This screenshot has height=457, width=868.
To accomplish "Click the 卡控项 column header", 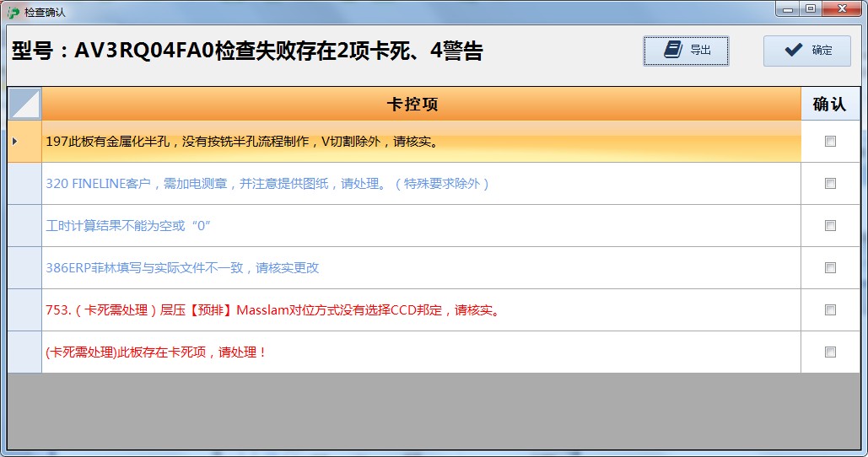I will pyautogui.click(x=421, y=104).
